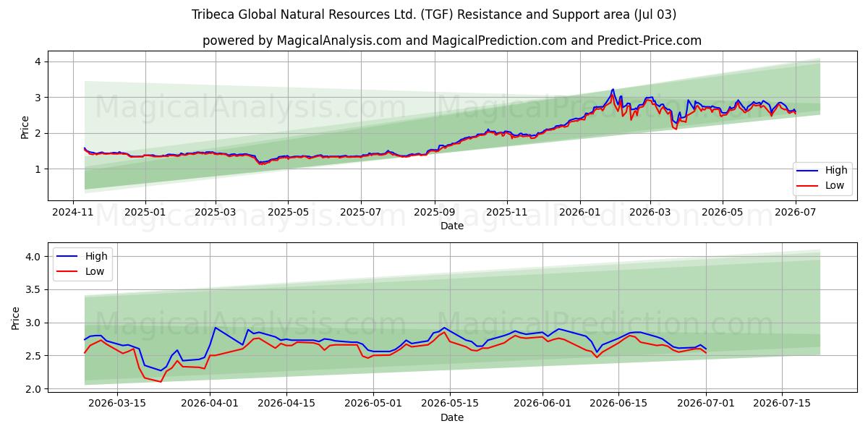Click the top chart '2025-09' date label
The image size is (868, 434).
pyautogui.click(x=435, y=213)
